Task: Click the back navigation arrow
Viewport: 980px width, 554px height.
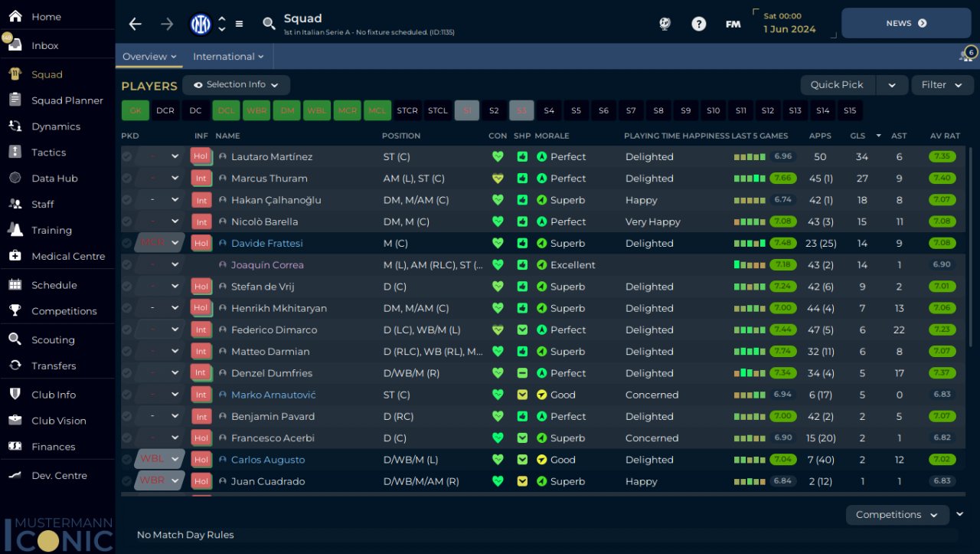Action: click(x=136, y=24)
